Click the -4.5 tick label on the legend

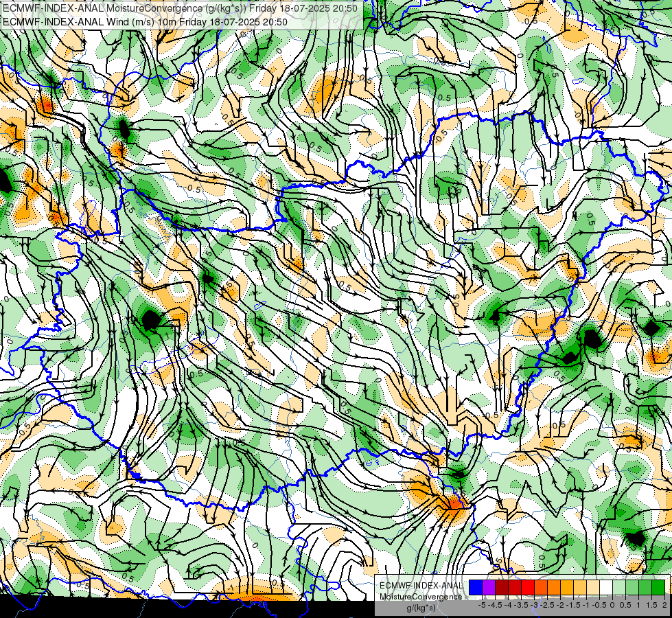pos(495,605)
